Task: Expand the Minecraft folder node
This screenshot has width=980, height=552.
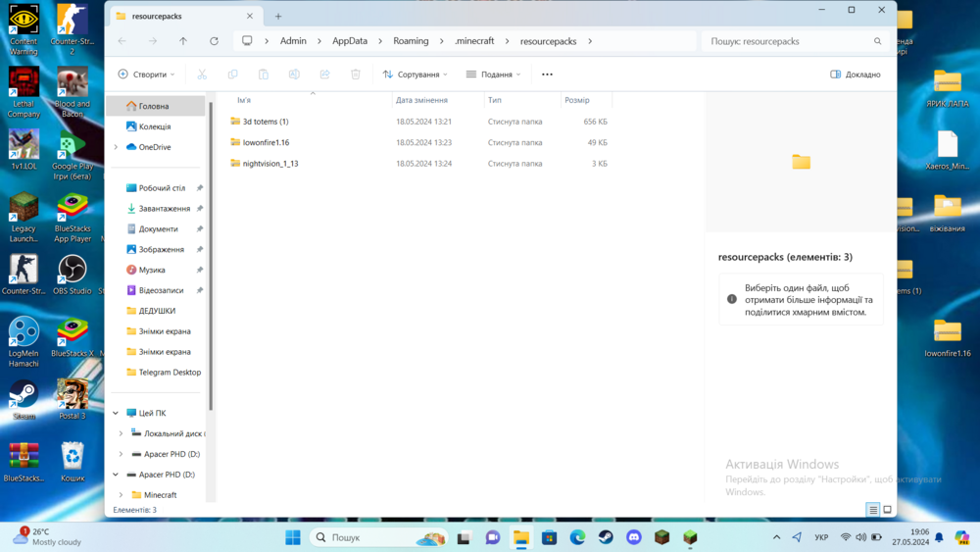Action: click(x=121, y=495)
